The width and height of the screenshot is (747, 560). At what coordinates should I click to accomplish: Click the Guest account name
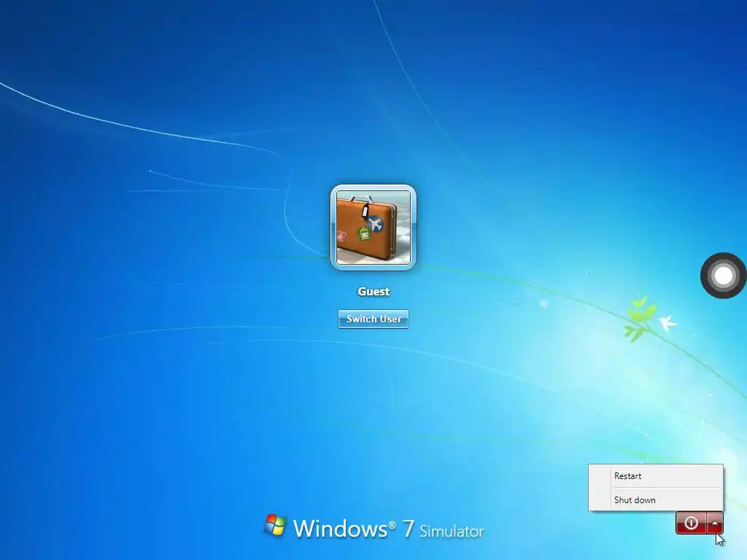(x=373, y=292)
